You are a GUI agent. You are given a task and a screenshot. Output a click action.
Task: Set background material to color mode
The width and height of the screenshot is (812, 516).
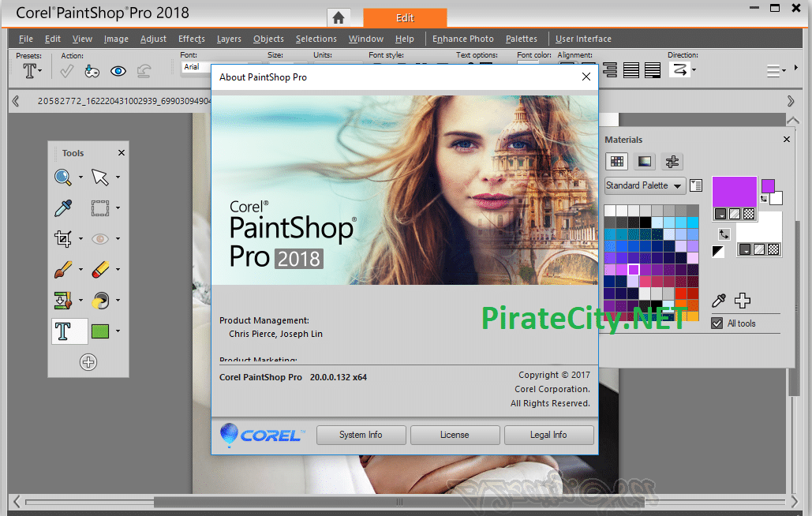coord(745,249)
